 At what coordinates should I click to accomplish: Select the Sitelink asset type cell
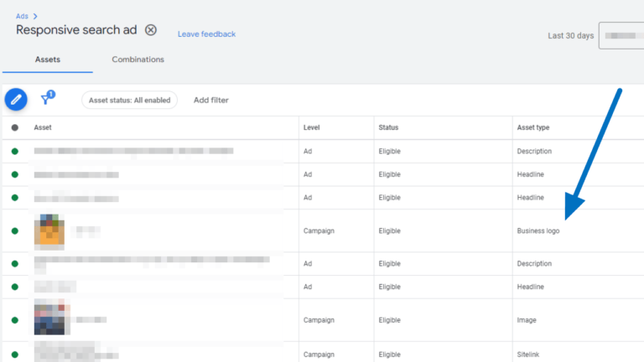pyautogui.click(x=528, y=354)
